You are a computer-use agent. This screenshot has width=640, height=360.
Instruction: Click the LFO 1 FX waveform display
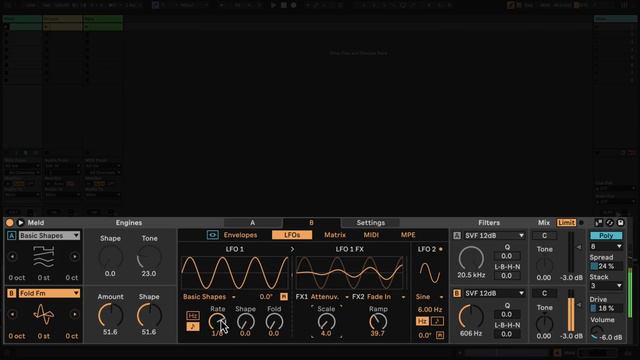pos(350,273)
